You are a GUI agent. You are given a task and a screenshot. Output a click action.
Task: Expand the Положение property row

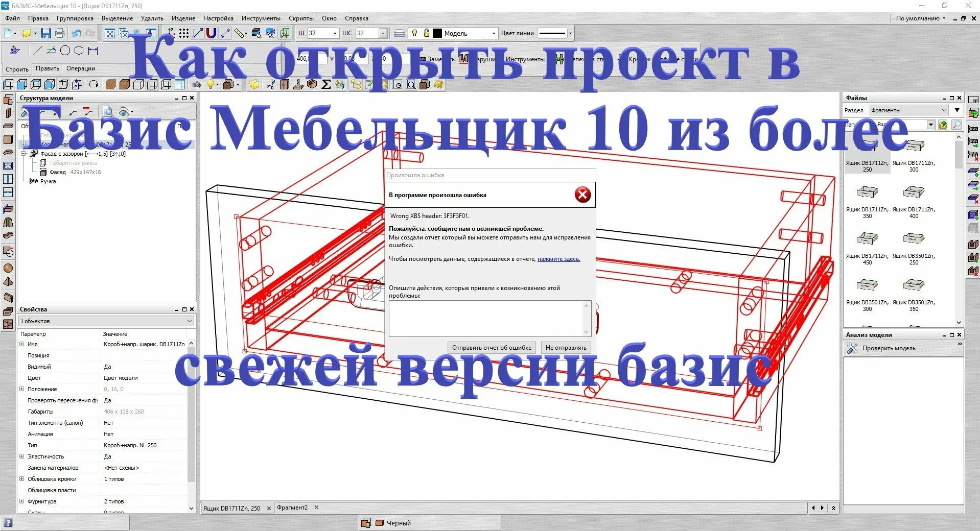21,389
